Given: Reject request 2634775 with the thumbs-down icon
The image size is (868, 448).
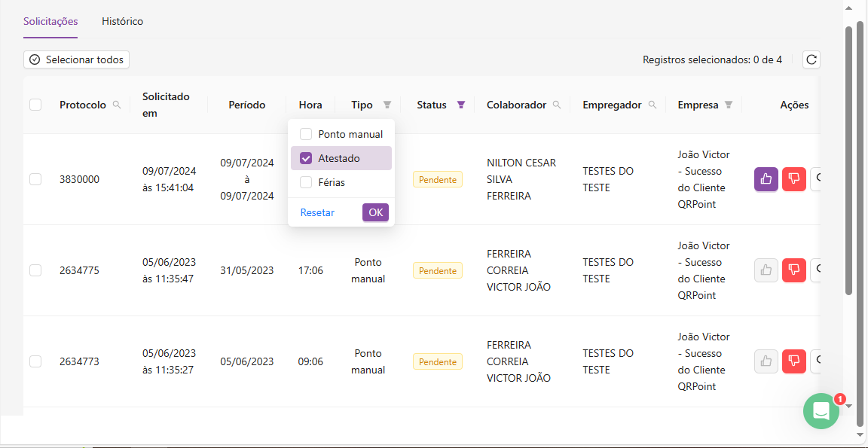Looking at the screenshot, I should click(793, 270).
